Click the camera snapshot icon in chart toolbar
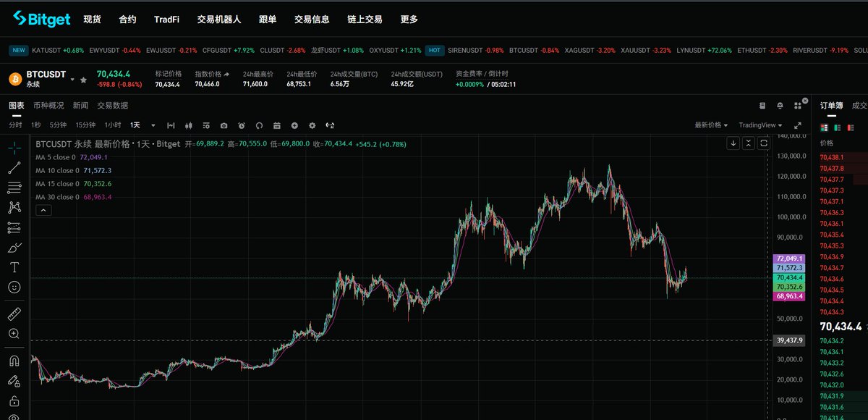This screenshot has height=420, width=868. pyautogui.click(x=224, y=125)
